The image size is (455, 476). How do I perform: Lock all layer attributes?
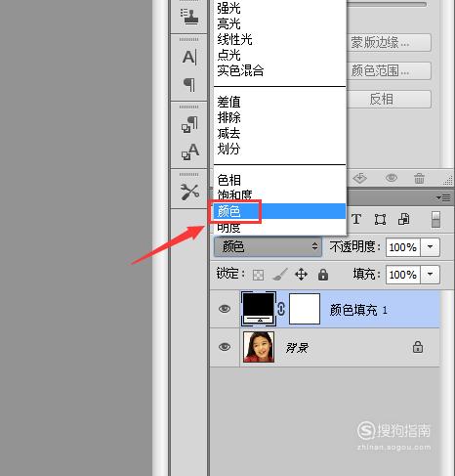tap(323, 275)
